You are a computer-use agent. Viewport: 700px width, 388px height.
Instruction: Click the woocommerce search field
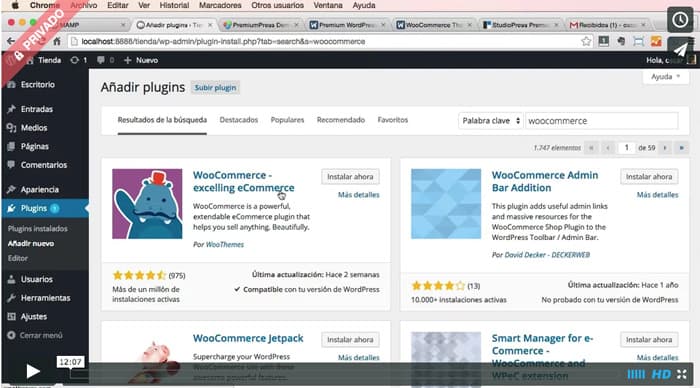click(602, 121)
